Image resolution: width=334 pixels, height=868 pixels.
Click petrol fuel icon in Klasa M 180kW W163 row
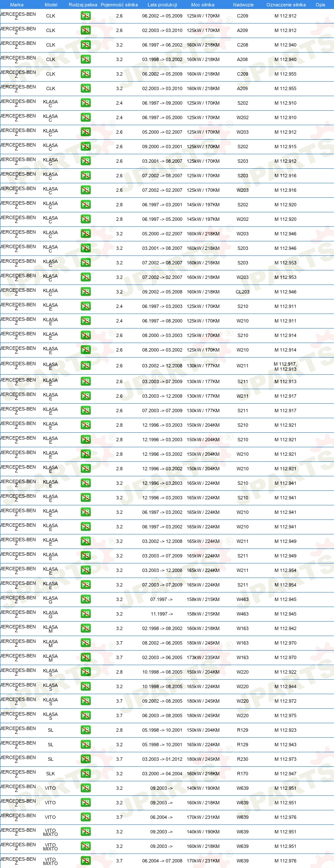(86, 643)
